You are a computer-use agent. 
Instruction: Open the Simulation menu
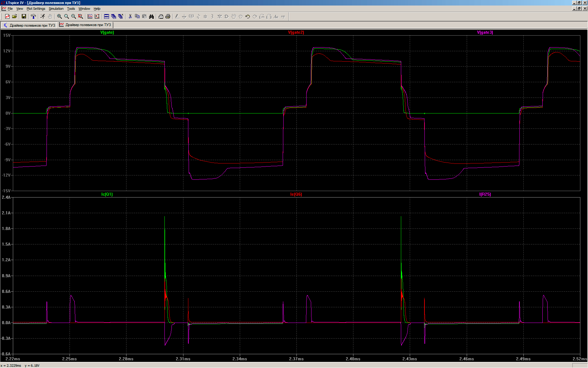pos(56,9)
